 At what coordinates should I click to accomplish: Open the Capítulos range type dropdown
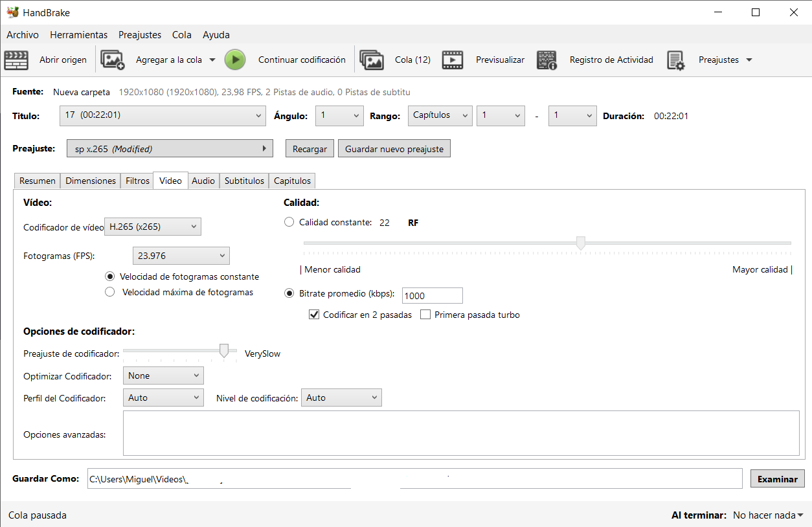tap(440, 116)
